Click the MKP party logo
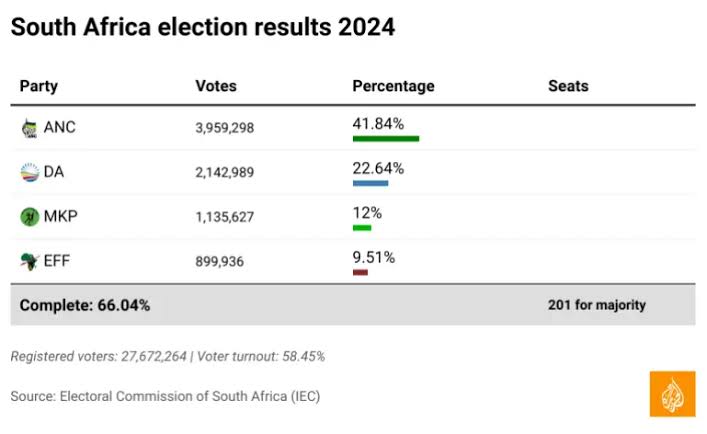707x434 pixels. [29, 217]
